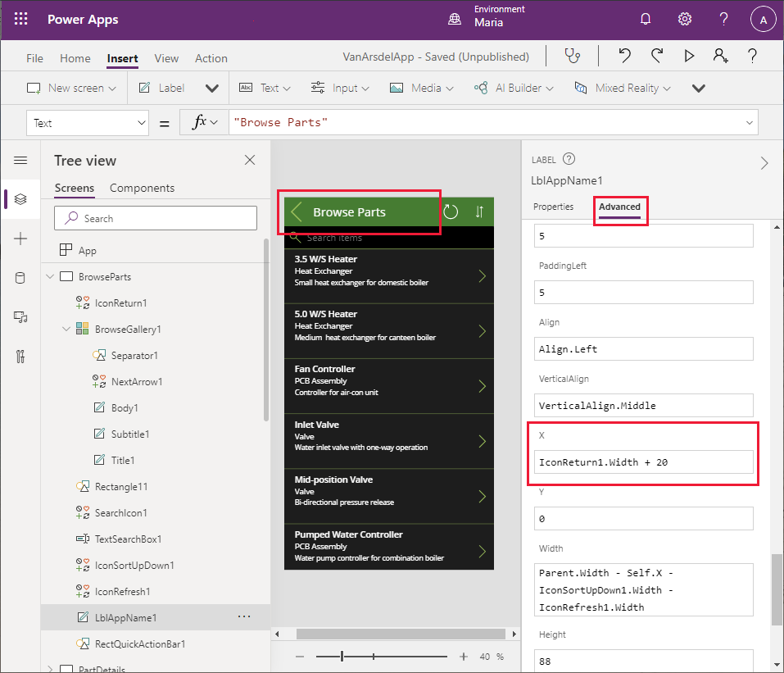The width and height of the screenshot is (784, 673).
Task: Toggle the hamburger menu in left rail
Action: click(20, 161)
